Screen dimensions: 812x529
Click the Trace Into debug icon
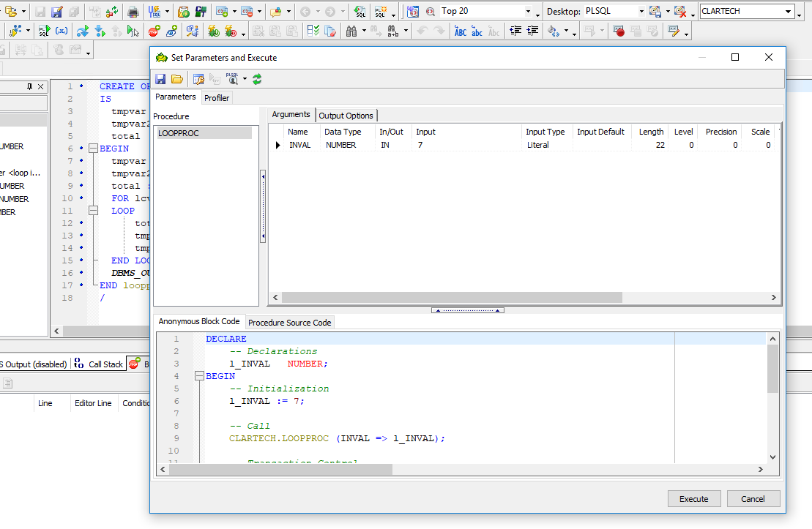(100, 31)
